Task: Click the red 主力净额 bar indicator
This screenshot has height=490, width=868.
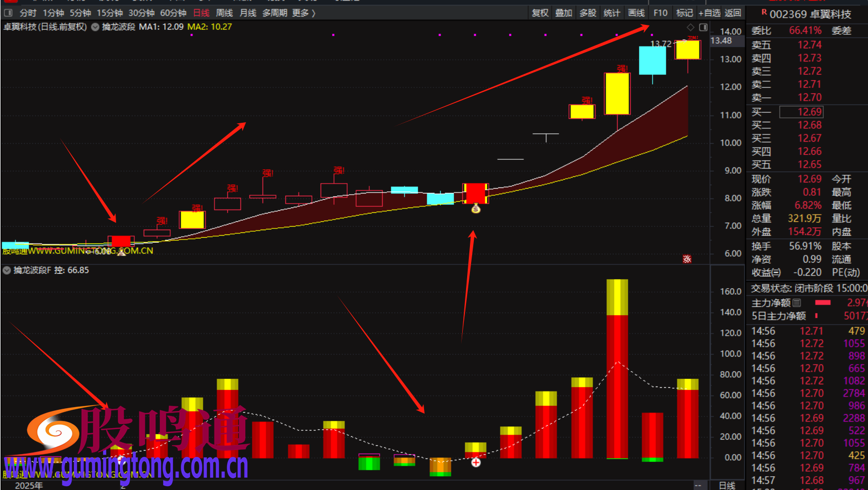Action: pos(823,303)
